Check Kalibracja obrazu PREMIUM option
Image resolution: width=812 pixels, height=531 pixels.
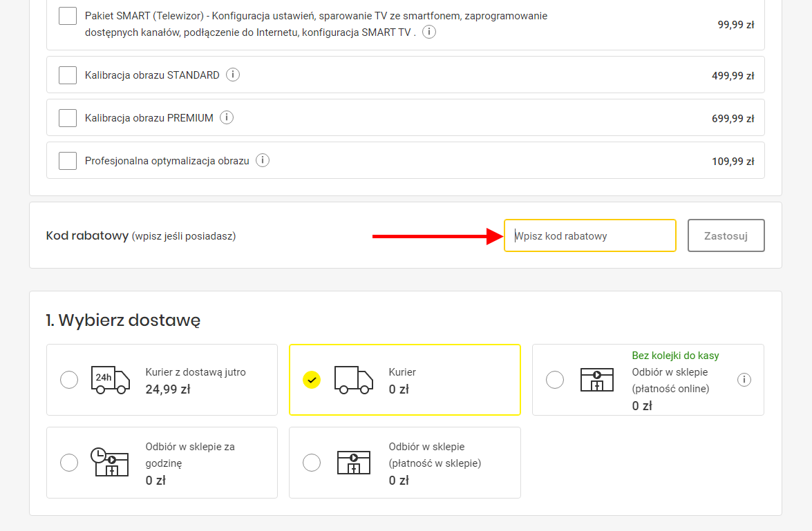click(x=68, y=118)
